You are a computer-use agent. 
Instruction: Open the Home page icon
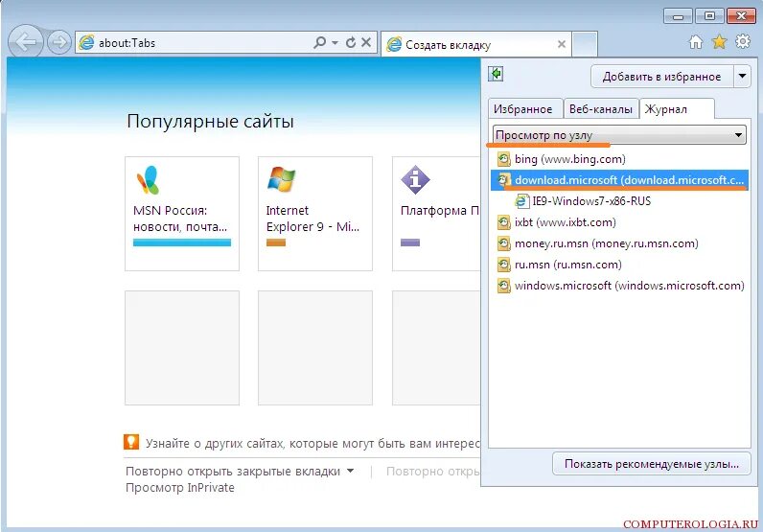(696, 42)
